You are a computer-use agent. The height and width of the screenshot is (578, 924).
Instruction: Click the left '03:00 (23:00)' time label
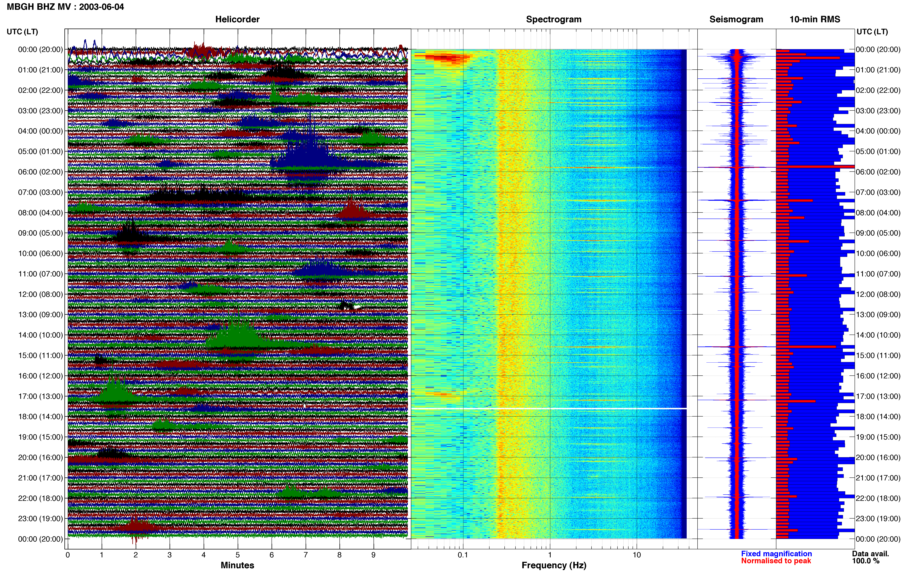40,111
